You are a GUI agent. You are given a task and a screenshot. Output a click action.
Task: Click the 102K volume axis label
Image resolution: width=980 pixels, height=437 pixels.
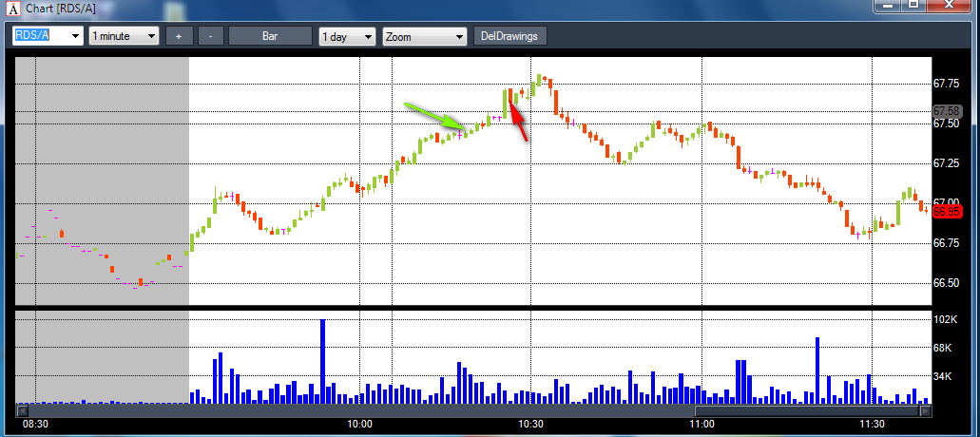(946, 319)
